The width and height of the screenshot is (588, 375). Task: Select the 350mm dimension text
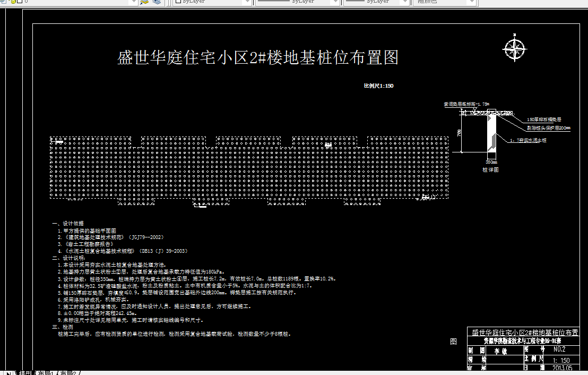click(491, 162)
